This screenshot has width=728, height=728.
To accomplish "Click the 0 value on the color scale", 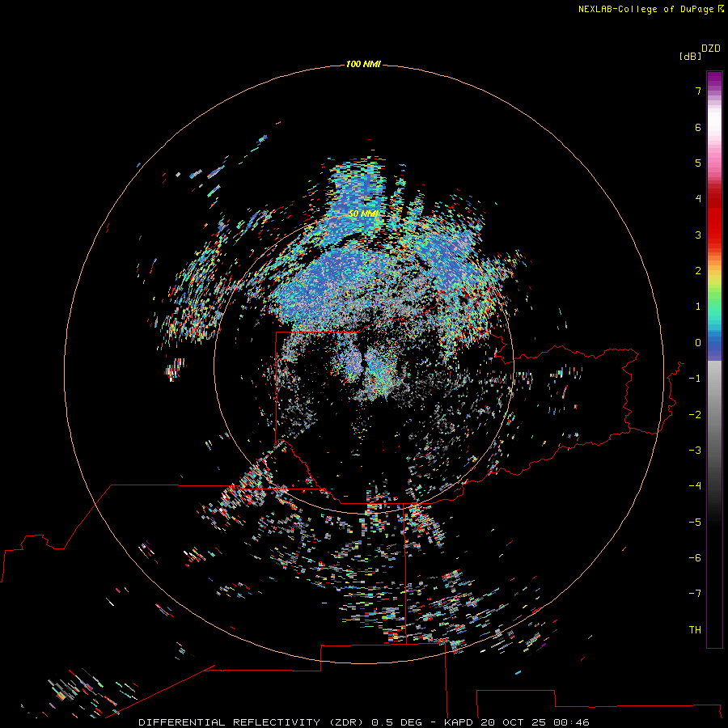I will (698, 343).
